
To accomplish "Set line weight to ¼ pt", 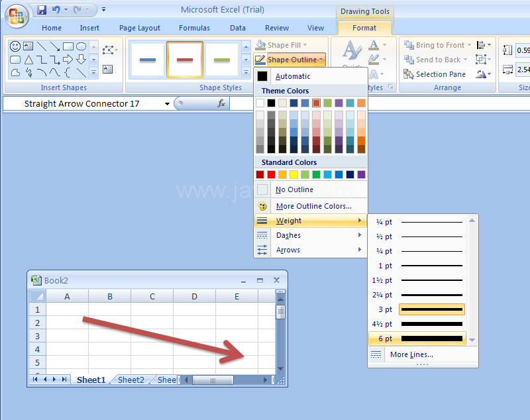I will pos(418,222).
